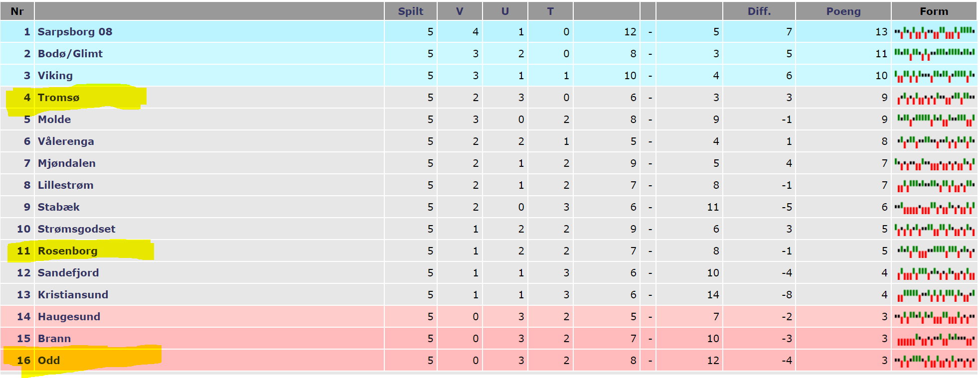Sort by Diff. column header

point(759,11)
